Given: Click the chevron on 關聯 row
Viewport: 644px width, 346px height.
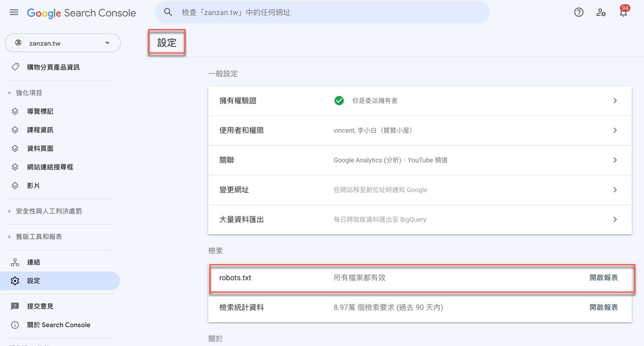Looking at the screenshot, I should point(615,160).
